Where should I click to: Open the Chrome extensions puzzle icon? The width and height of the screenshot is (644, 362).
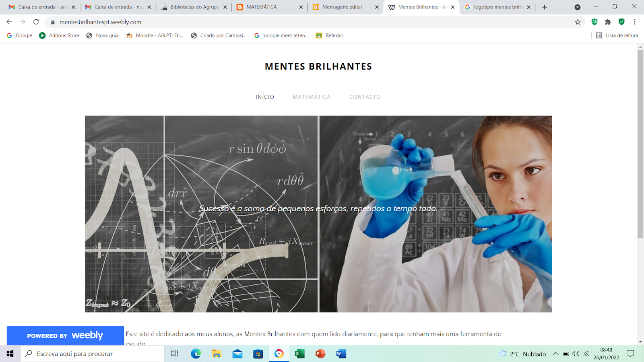point(608,22)
